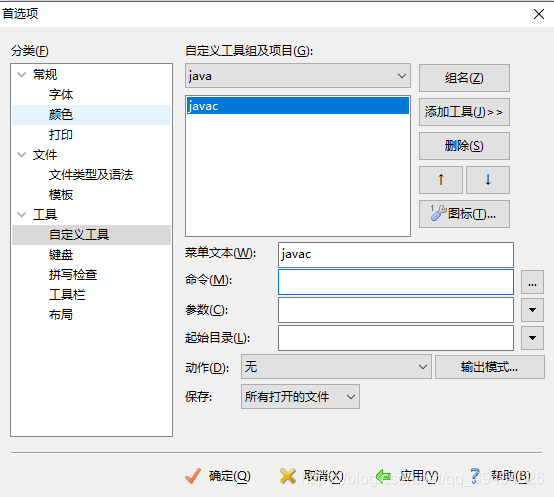The width and height of the screenshot is (554, 497).
Task: Select 模板 in the category tree
Action: click(61, 195)
